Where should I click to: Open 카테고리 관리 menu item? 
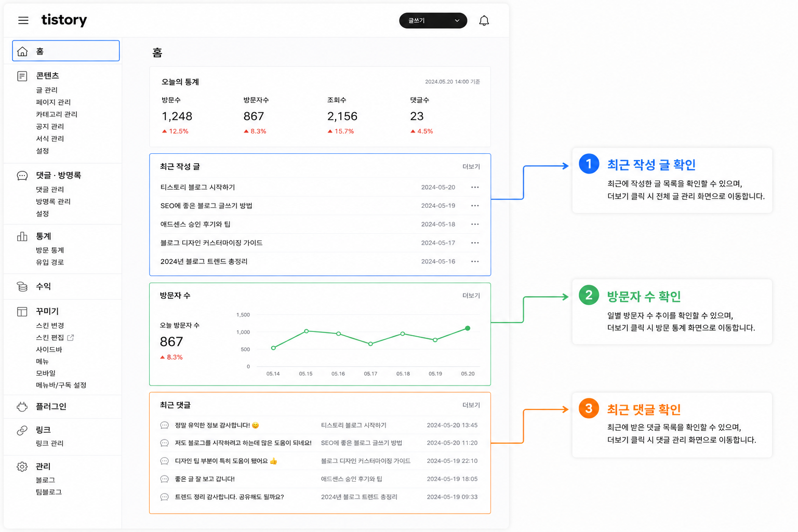tap(57, 114)
